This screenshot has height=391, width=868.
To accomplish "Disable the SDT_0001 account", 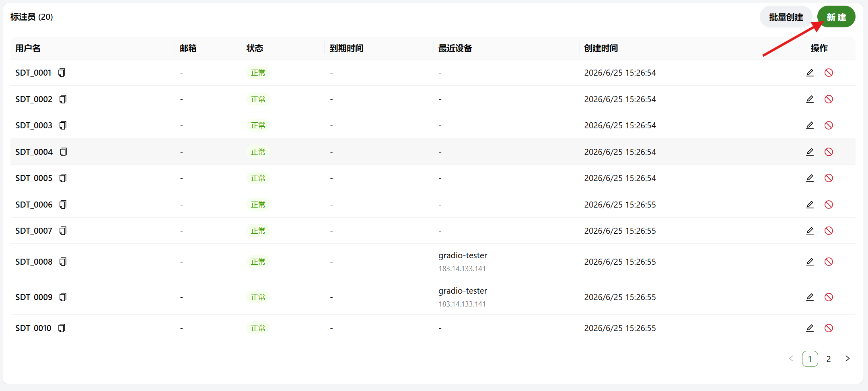I will [x=829, y=73].
